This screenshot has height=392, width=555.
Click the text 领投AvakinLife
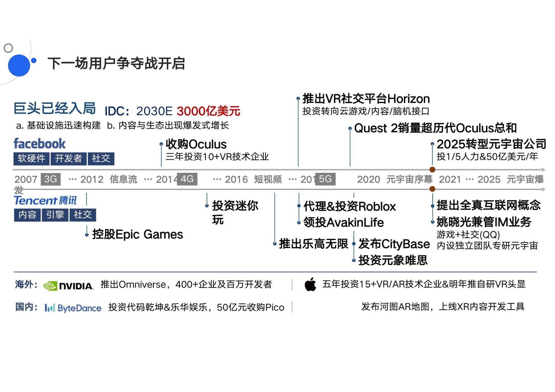coord(344,223)
